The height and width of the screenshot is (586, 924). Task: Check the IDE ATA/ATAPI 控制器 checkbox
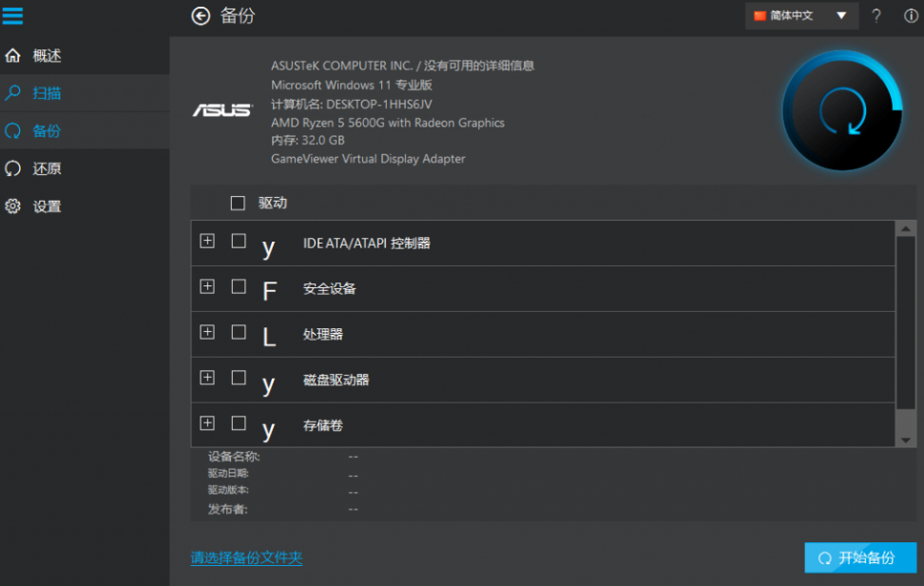coord(238,242)
